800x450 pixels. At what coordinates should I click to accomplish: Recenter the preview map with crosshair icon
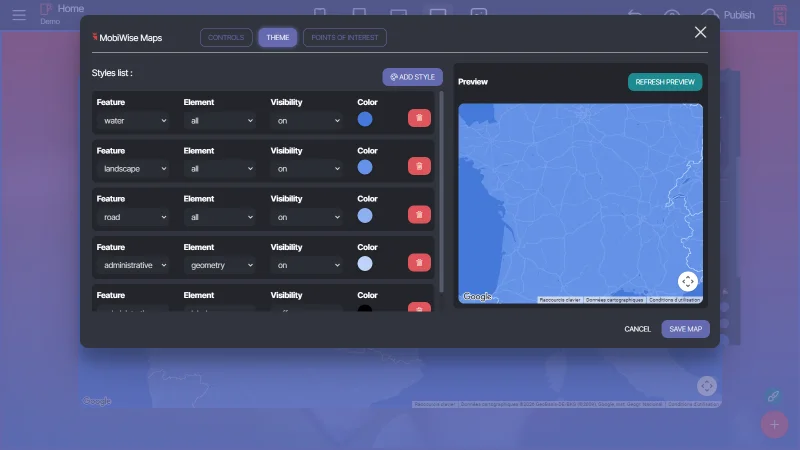pyautogui.click(x=687, y=281)
